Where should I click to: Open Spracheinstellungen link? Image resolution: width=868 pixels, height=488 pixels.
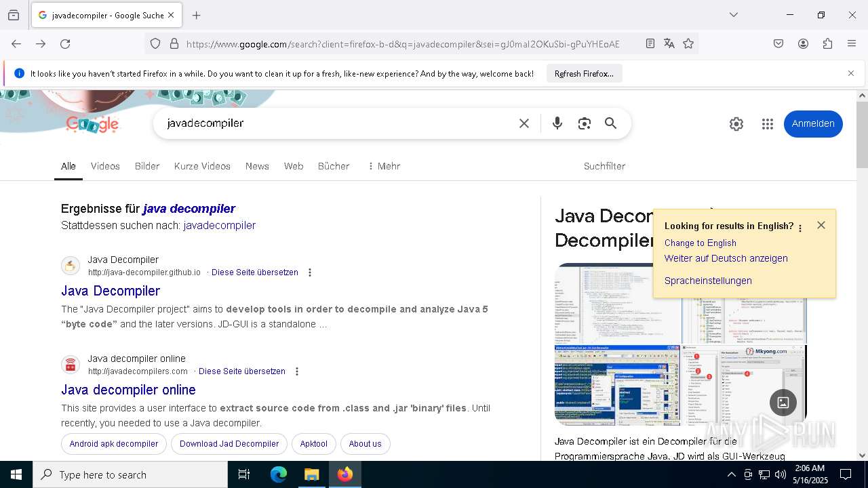[x=708, y=281]
